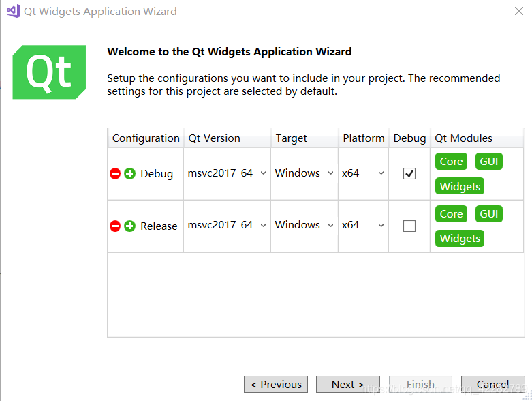Click the green add icon beside Release
Screen dimensions: 532x401
tap(129, 226)
